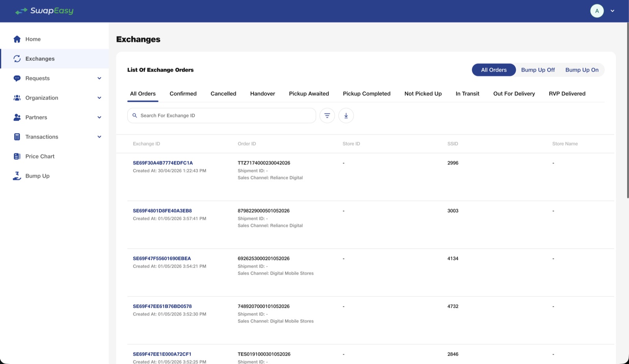The width and height of the screenshot is (629, 364).
Task: Click SSID value 2996
Action: point(453,163)
